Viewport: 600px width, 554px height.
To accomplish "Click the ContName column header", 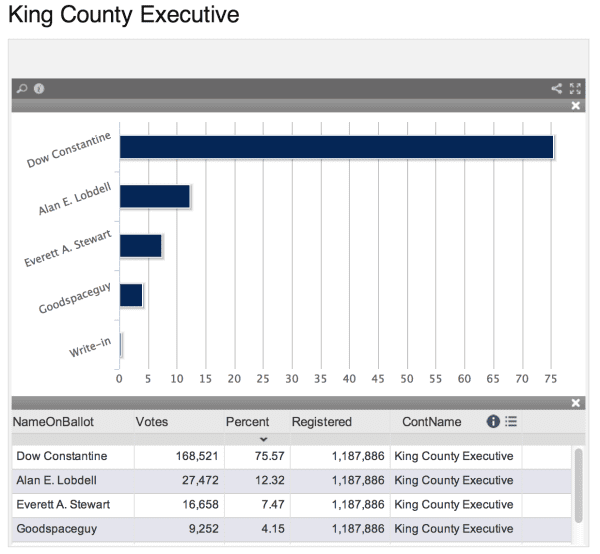I will [431, 422].
